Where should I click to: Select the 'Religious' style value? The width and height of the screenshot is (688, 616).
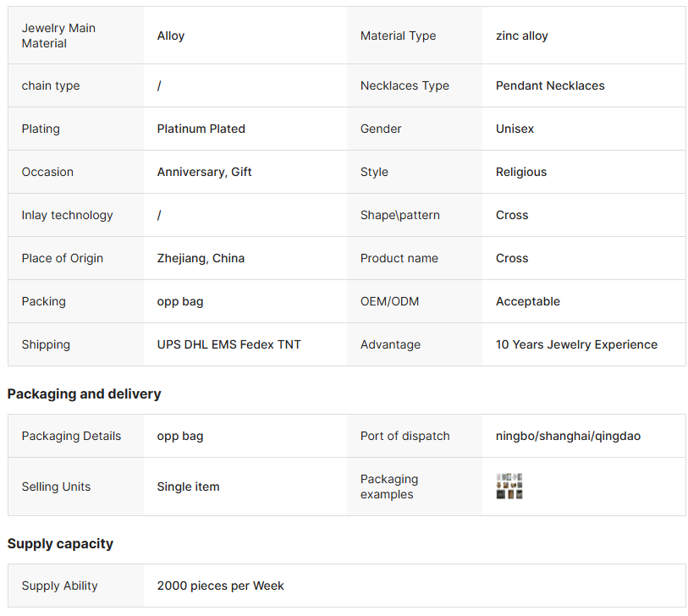(x=520, y=172)
